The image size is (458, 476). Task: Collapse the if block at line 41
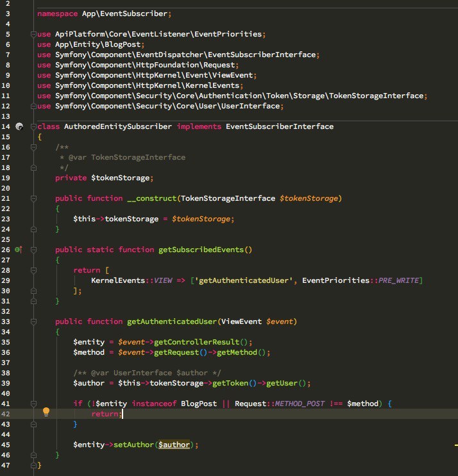34,404
